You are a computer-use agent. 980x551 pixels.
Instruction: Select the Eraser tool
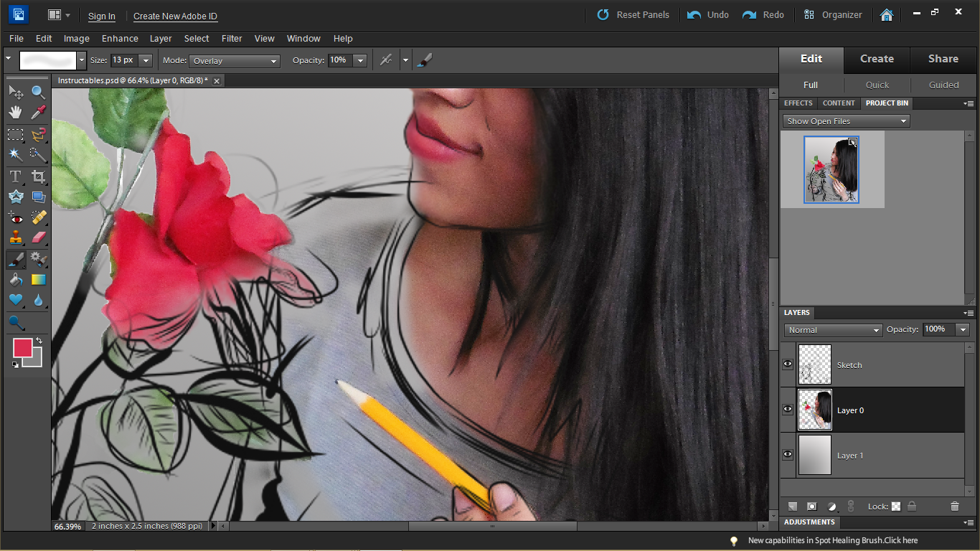tap(39, 237)
